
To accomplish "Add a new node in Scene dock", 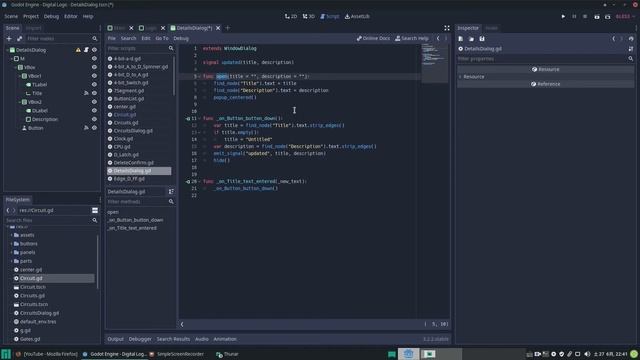I will click(9, 38).
